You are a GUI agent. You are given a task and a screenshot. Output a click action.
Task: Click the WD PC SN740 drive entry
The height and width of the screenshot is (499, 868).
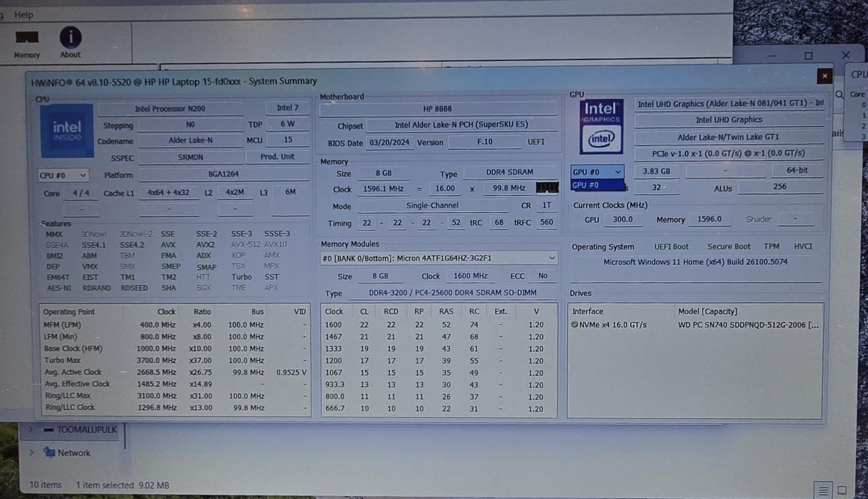pyautogui.click(x=747, y=325)
